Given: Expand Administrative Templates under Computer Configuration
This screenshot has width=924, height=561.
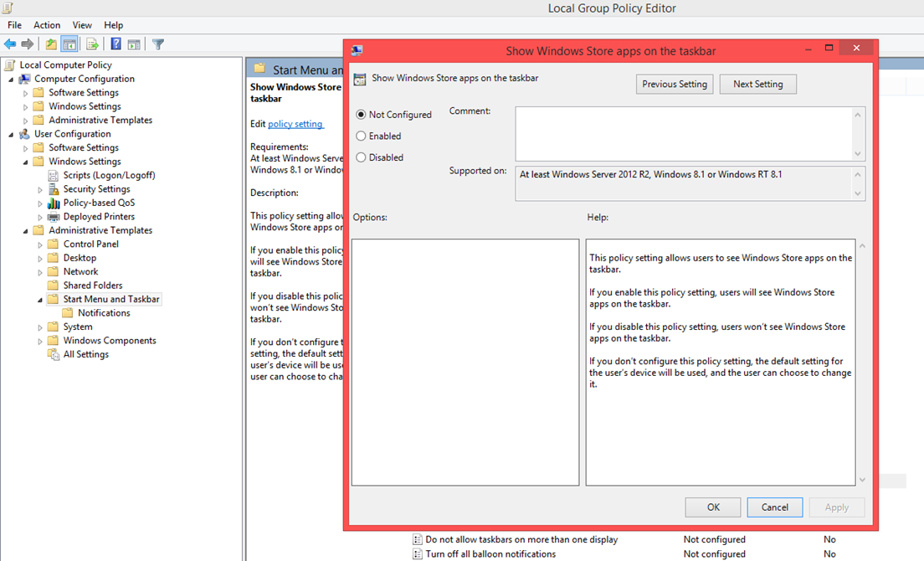Looking at the screenshot, I should (25, 121).
